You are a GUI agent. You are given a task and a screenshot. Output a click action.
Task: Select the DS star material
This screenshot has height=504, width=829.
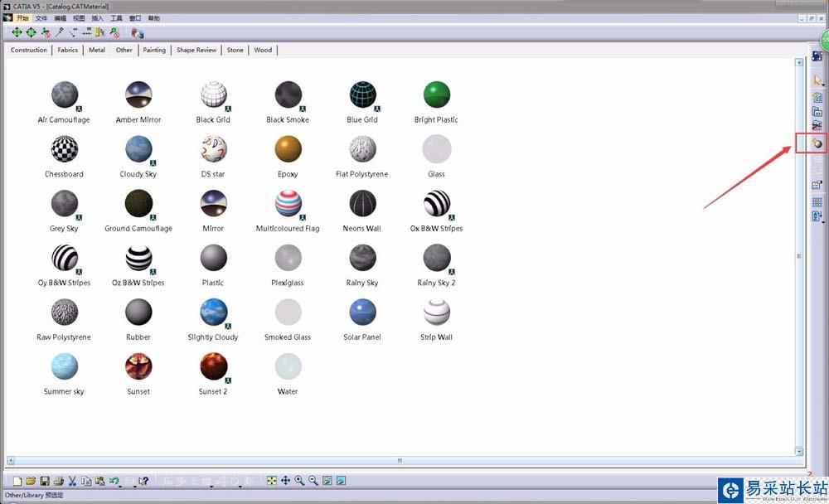pyautogui.click(x=214, y=149)
